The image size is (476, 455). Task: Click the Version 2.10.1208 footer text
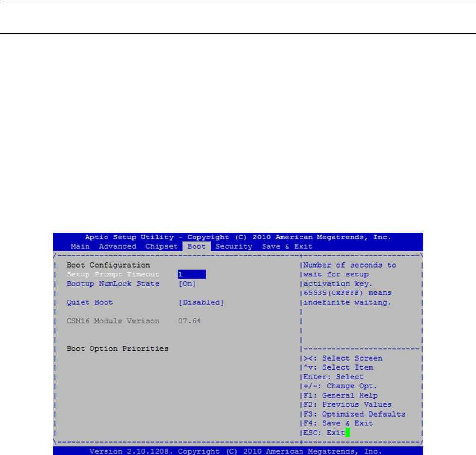coord(236,451)
